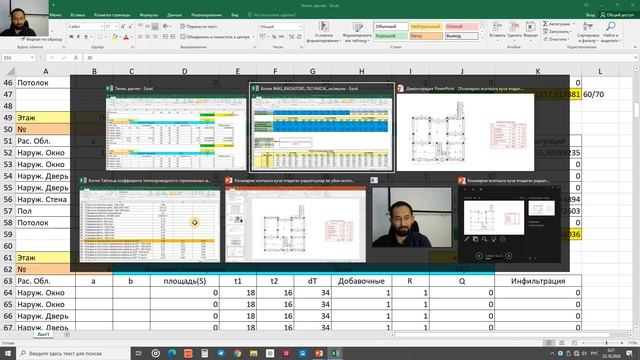Click Format Painter (Формат по образцу)
Viewport: 640px width, 360px height.
tap(42, 40)
